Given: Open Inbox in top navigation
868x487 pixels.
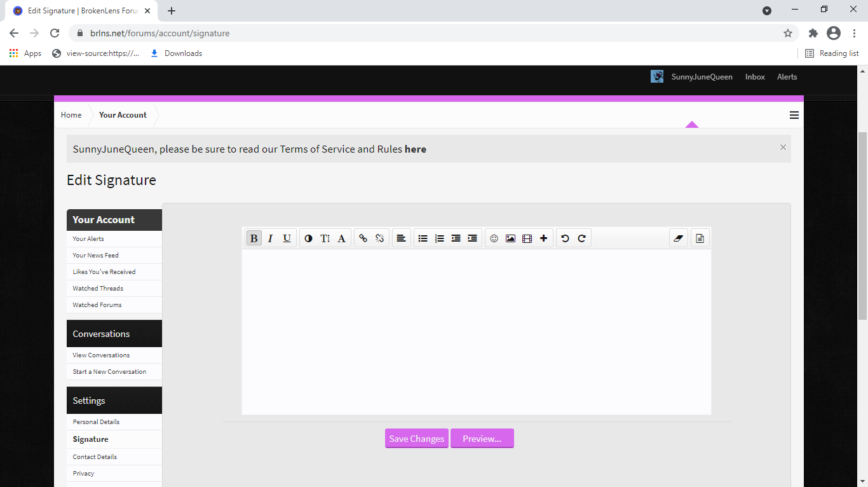Looking at the screenshot, I should (755, 77).
